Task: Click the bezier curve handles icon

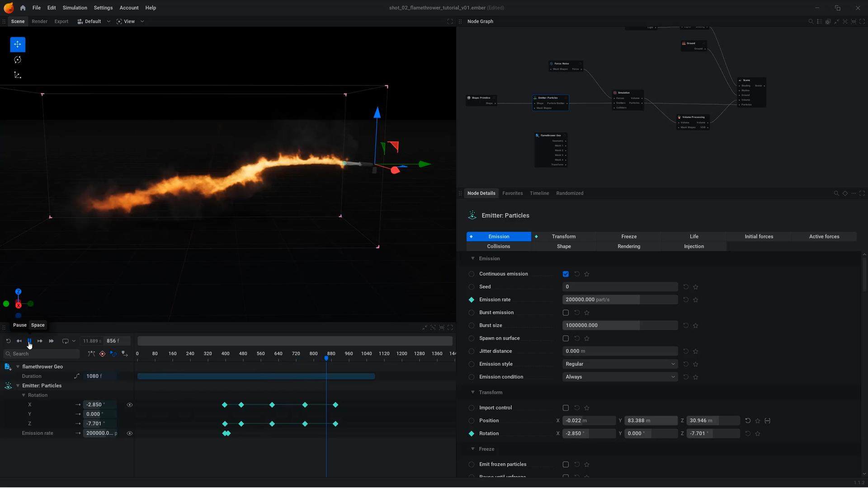Action: [x=91, y=354]
